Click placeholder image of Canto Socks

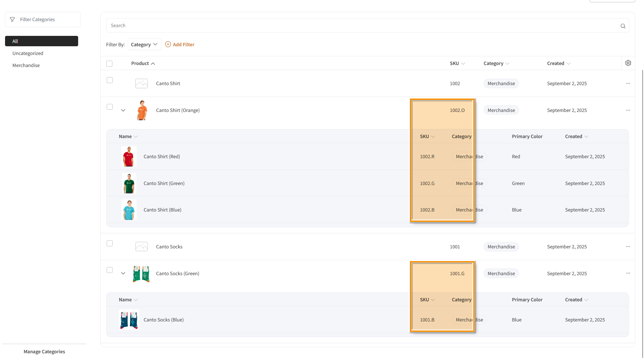tap(141, 247)
